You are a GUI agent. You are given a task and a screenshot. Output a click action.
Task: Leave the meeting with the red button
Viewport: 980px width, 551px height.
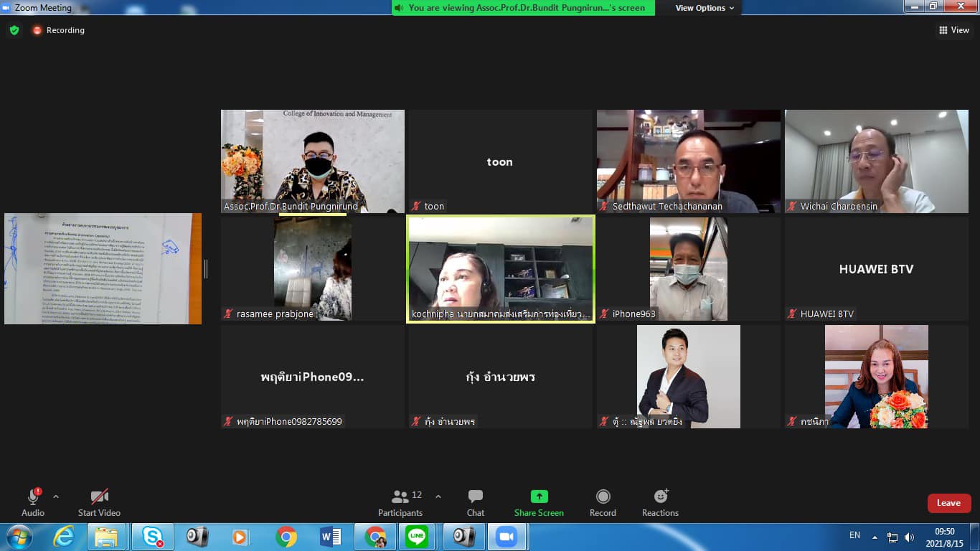click(x=948, y=503)
